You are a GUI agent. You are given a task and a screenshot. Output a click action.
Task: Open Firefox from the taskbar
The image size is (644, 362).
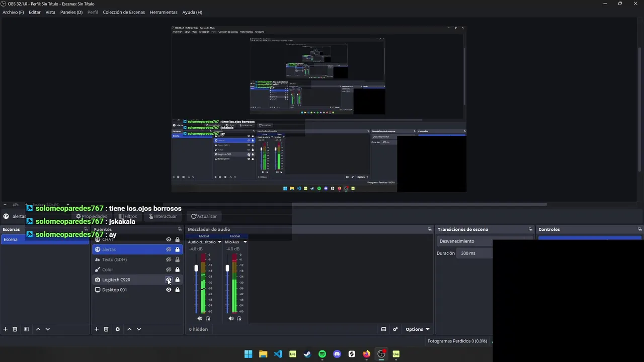click(x=366, y=354)
